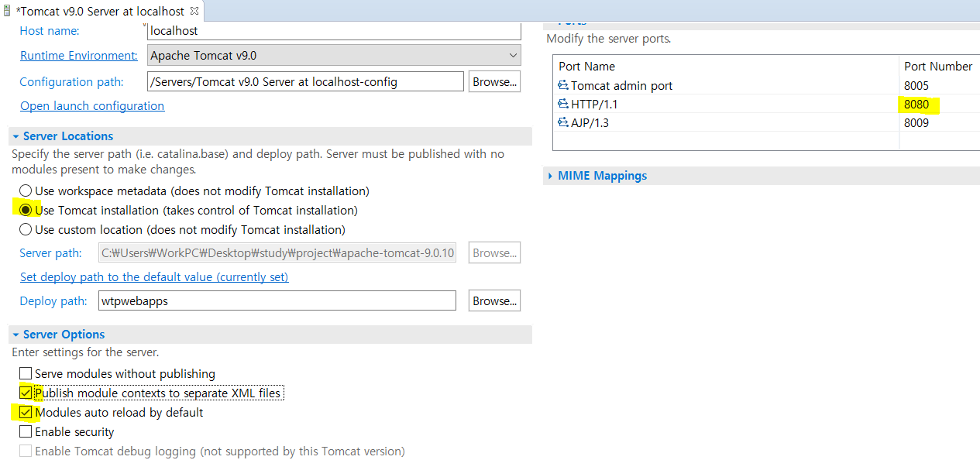This screenshot has height=460, width=980.
Task: Click the AJP/1.3 port icon
Action: click(x=563, y=122)
